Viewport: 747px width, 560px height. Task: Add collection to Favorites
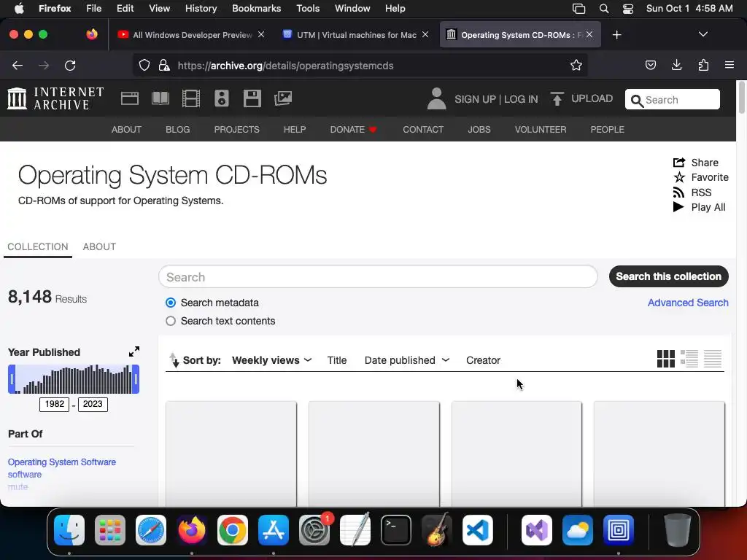click(x=700, y=177)
